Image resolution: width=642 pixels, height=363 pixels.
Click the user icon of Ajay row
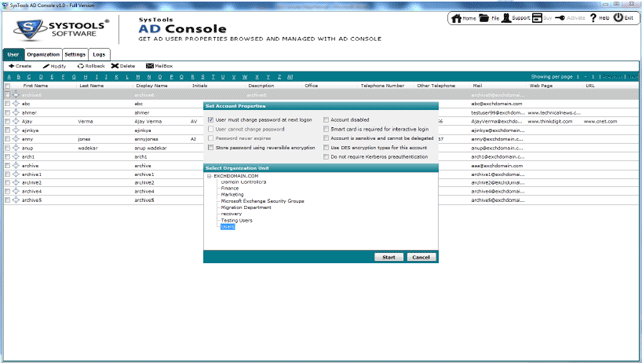click(x=16, y=121)
